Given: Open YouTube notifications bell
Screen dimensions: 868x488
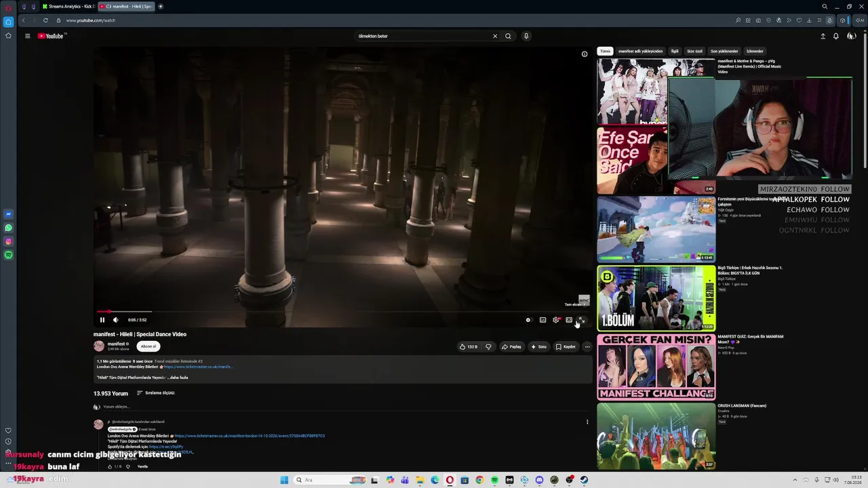Looking at the screenshot, I should pos(836,36).
